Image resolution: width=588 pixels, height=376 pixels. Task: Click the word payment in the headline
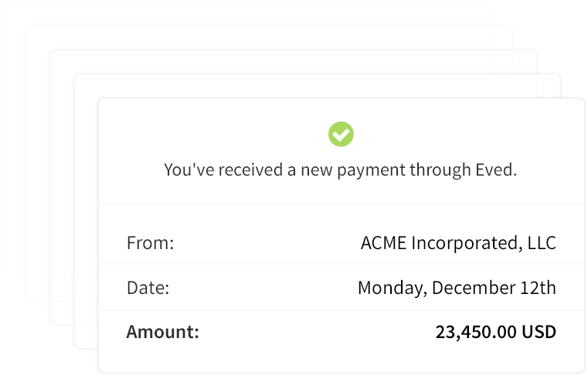(x=371, y=170)
